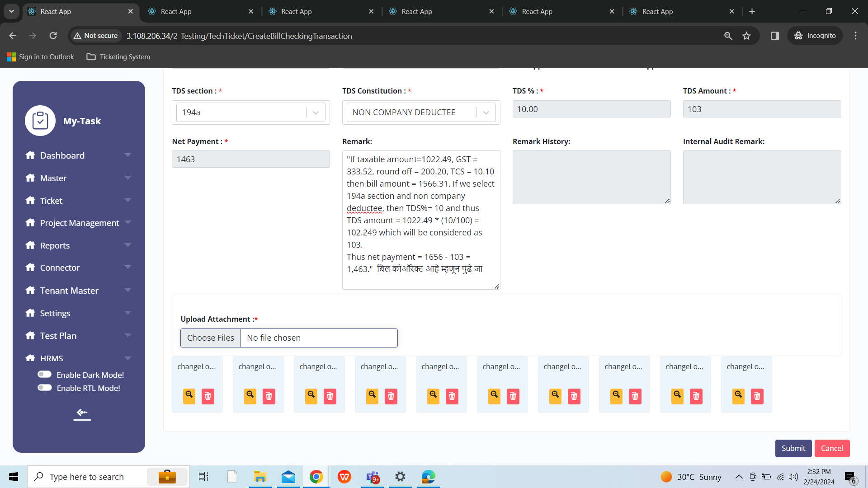Toggle Enable Dark Mode switch
The width and height of the screenshot is (868, 488).
[45, 374]
